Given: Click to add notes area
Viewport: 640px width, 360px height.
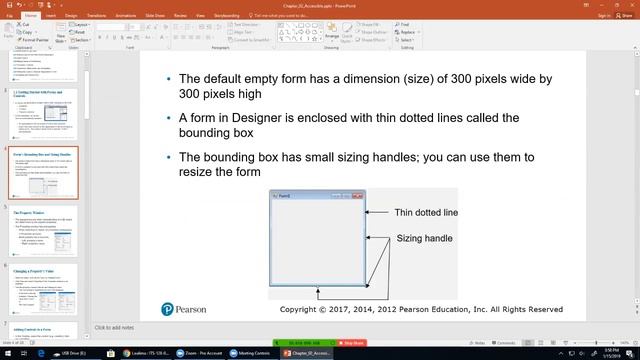Looking at the screenshot, I should coord(114,327).
